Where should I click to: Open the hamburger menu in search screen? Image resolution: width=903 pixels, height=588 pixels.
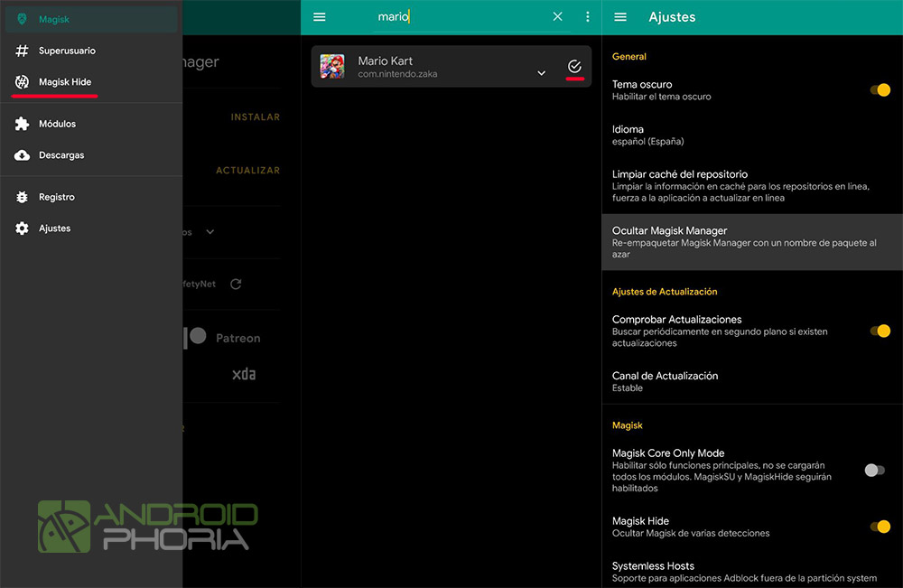[x=320, y=16]
